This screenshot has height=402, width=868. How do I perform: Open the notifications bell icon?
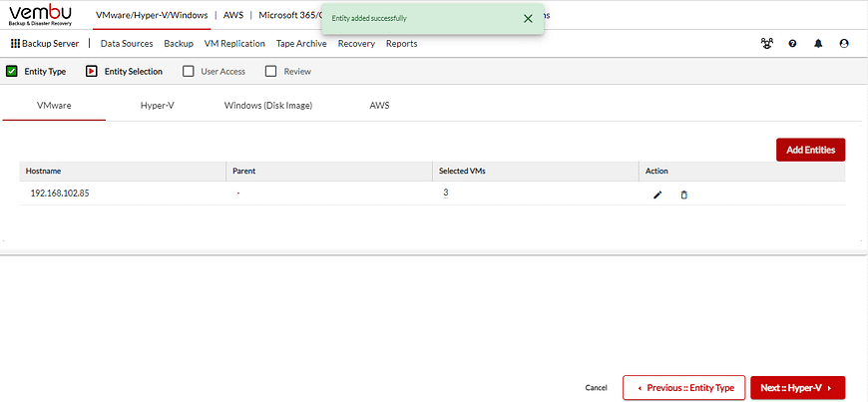coord(818,44)
